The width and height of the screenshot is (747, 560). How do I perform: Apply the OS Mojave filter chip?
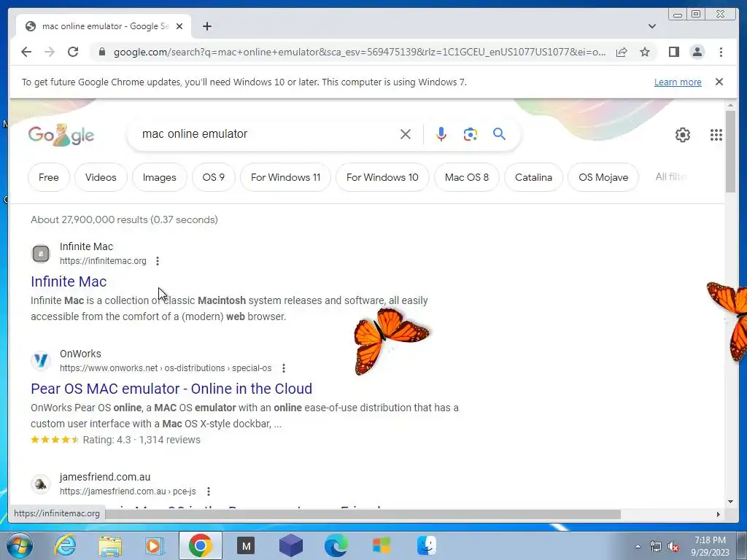pos(603,177)
